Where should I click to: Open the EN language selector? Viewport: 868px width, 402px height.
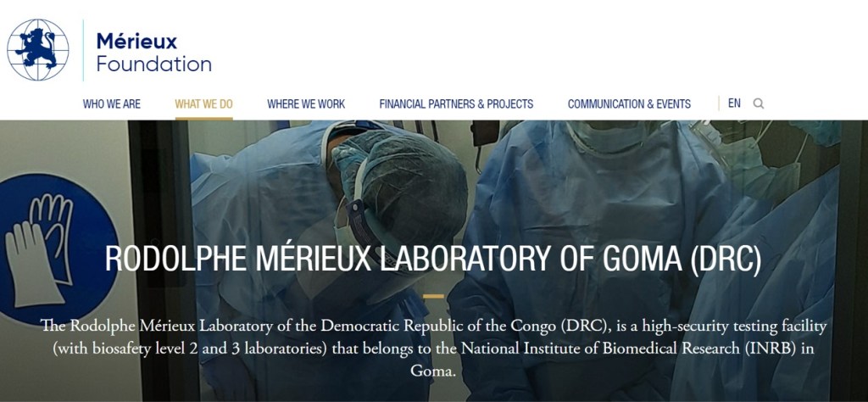(x=734, y=103)
